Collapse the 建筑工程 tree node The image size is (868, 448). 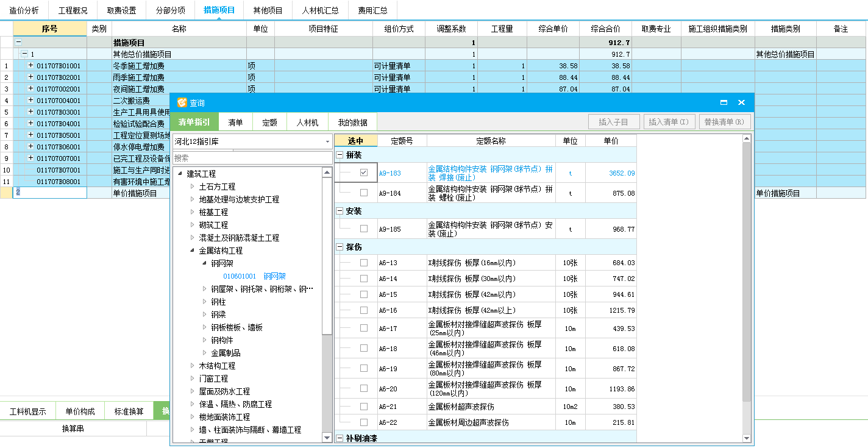[180, 174]
